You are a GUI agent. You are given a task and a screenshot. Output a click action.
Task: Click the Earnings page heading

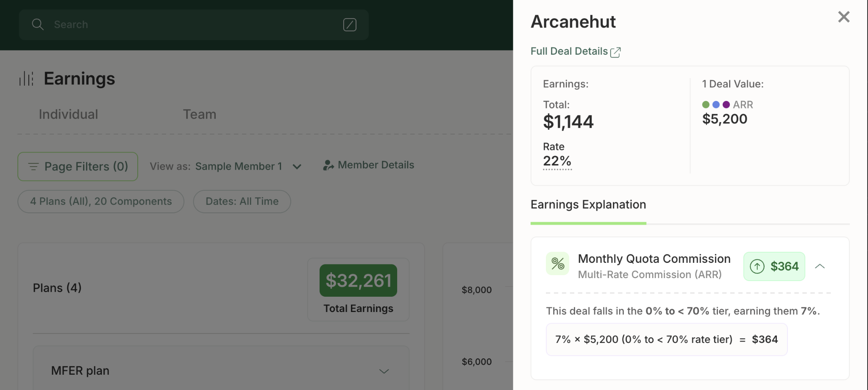(79, 78)
